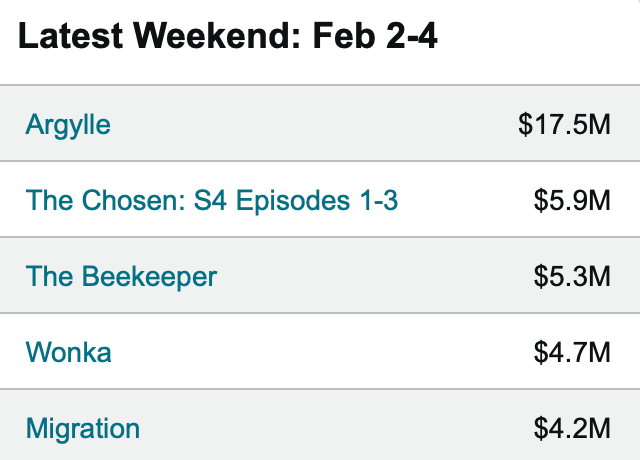Open The Beekeeper movie link
The image size is (640, 460).
(121, 276)
